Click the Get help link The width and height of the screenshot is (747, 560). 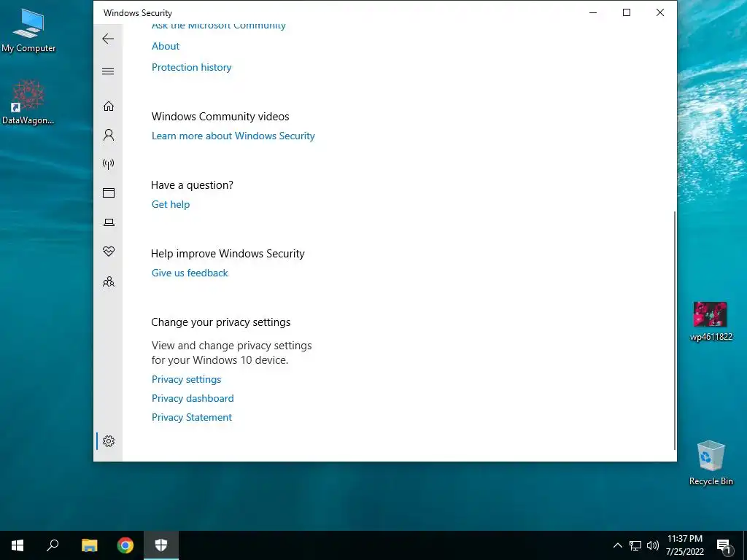[x=171, y=204]
